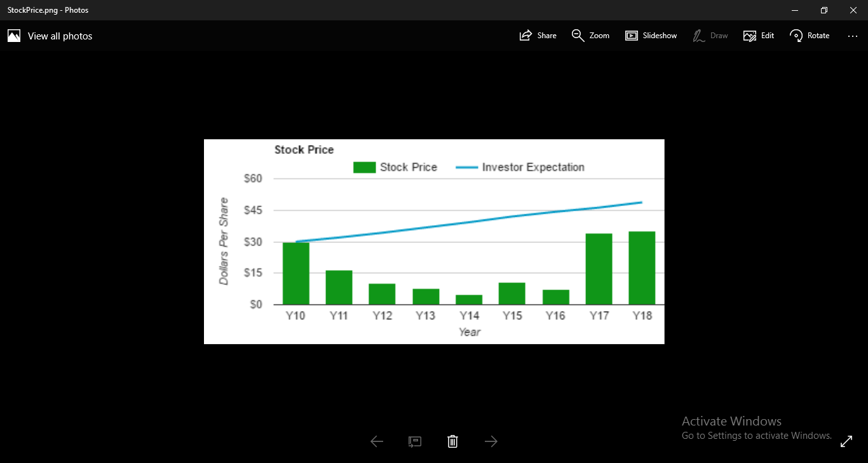Open the Draw tool
The height and width of the screenshot is (463, 868).
710,35
